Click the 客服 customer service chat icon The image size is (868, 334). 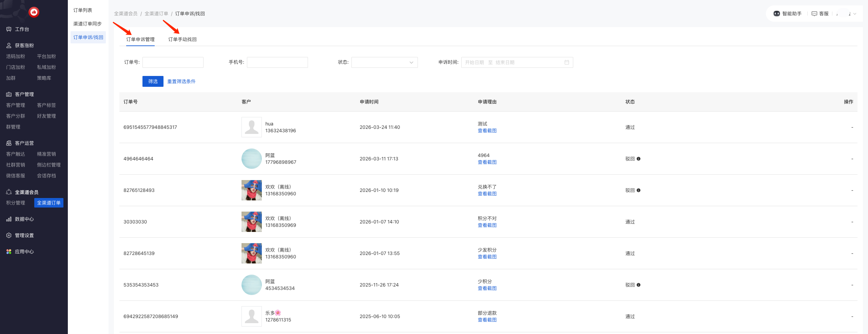814,14
